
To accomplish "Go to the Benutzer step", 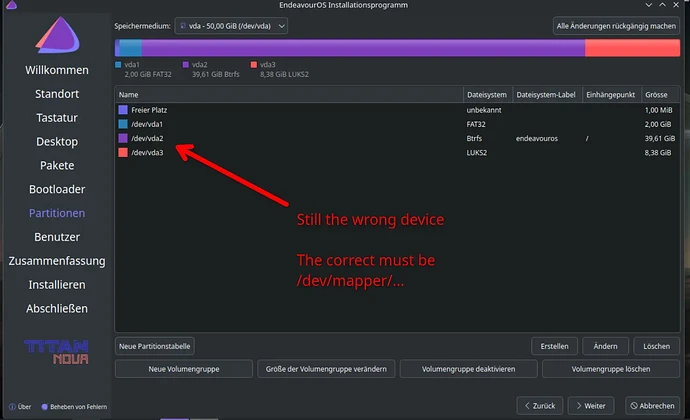I will 57,237.
